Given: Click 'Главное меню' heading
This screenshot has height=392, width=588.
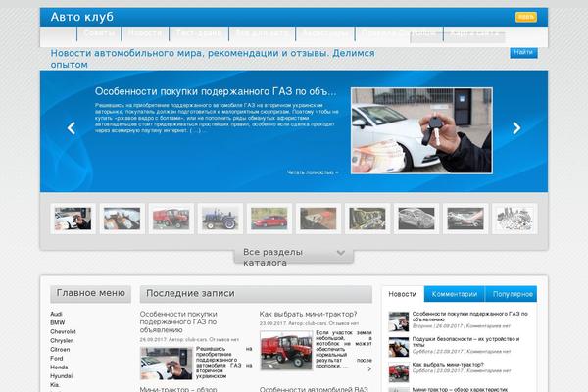Looking at the screenshot, I should pyautogui.click(x=91, y=293).
